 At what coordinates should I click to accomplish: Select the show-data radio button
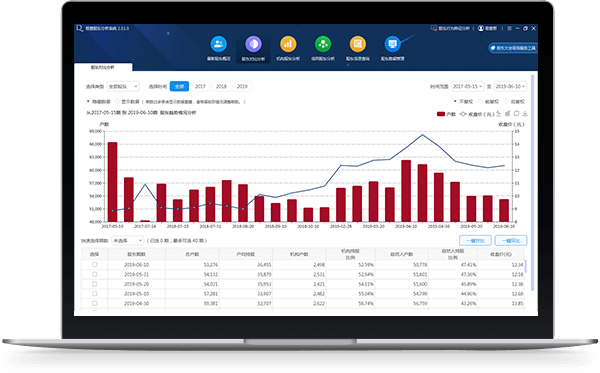pos(117,101)
